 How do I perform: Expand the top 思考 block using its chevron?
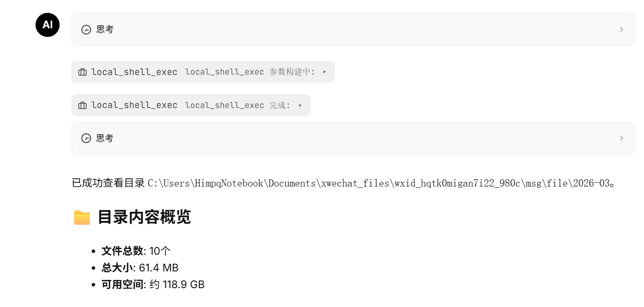coord(621,30)
